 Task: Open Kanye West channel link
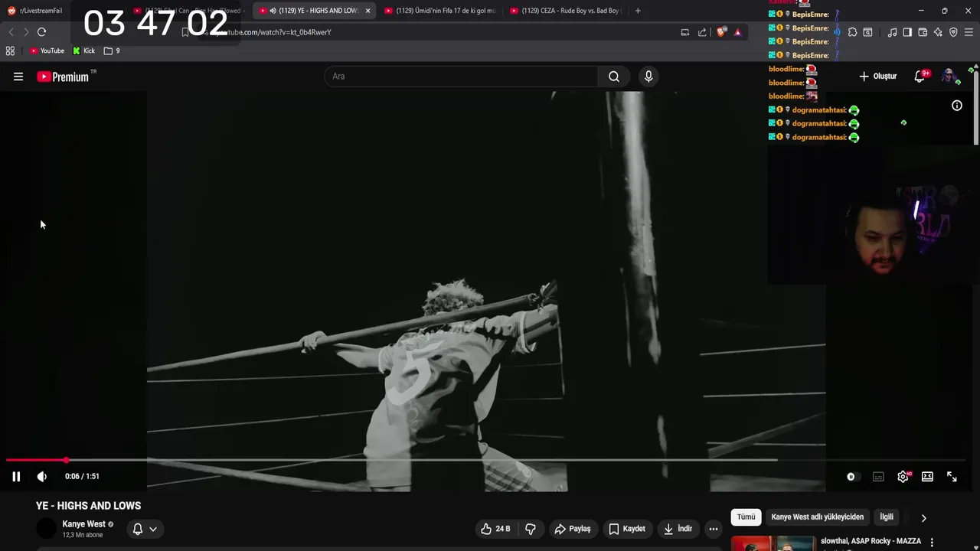tap(84, 524)
